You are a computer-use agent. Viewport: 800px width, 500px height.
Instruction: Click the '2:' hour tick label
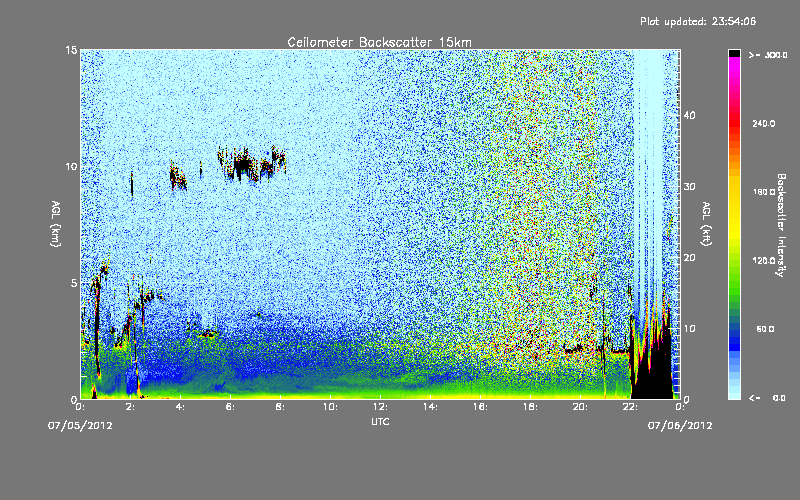click(131, 407)
